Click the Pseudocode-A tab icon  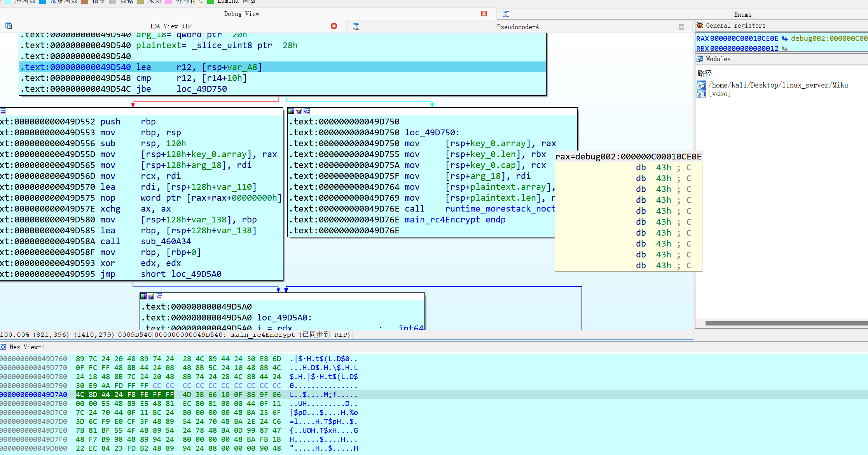coord(356,26)
